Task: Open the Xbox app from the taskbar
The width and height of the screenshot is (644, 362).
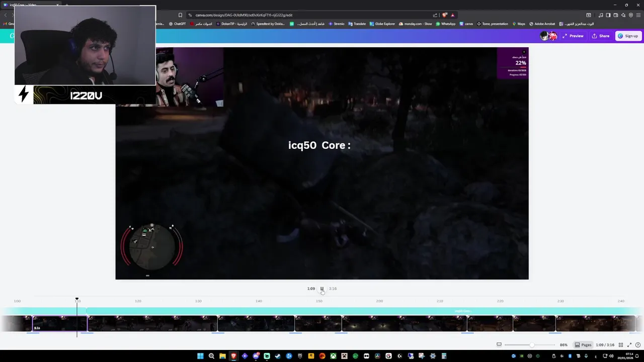Action: (333, 356)
